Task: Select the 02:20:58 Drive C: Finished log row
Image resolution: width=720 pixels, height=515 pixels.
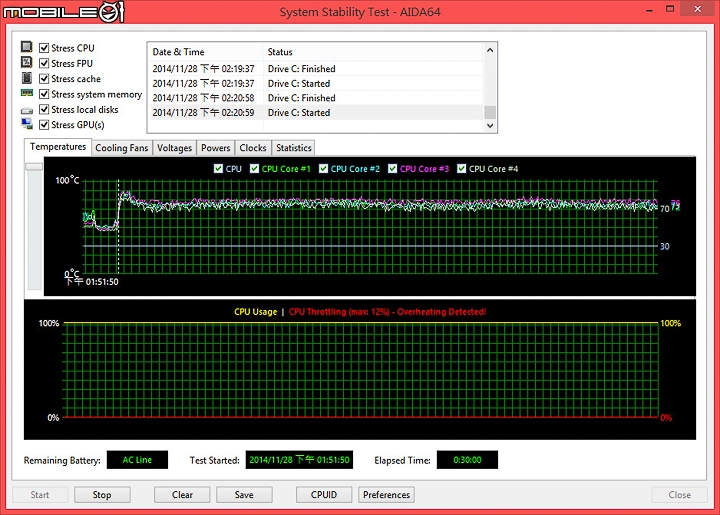Action: click(317, 98)
